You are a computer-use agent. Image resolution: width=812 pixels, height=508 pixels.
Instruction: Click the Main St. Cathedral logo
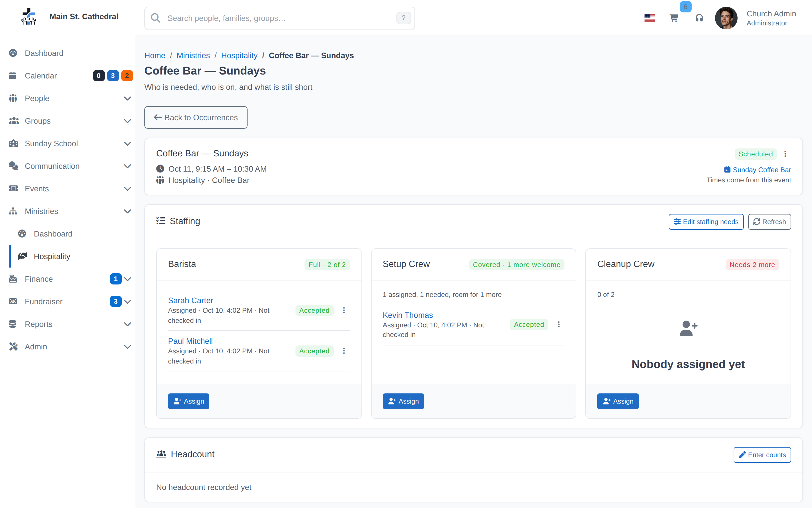click(x=28, y=16)
